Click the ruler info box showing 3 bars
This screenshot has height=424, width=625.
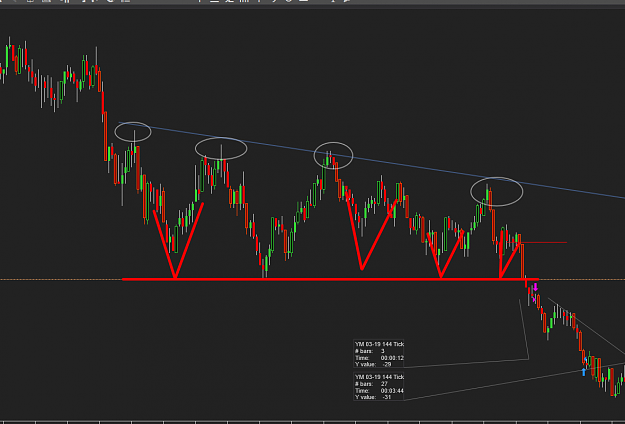pos(379,354)
